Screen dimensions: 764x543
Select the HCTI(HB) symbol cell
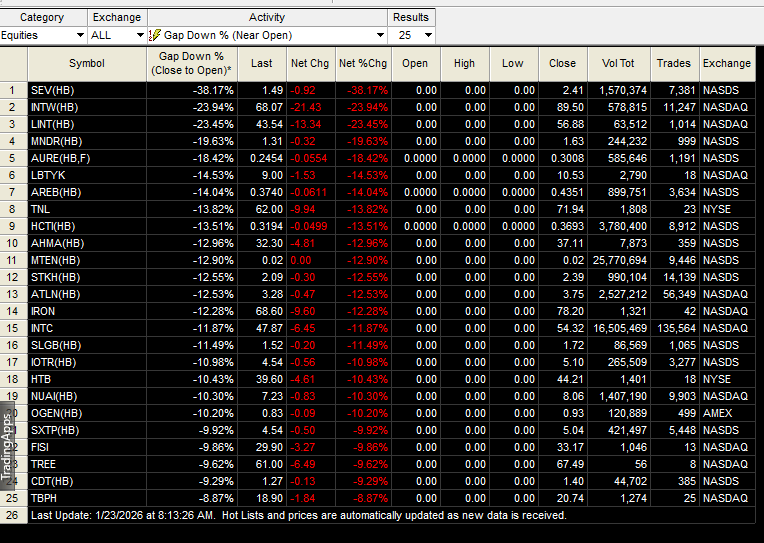click(x=87, y=226)
